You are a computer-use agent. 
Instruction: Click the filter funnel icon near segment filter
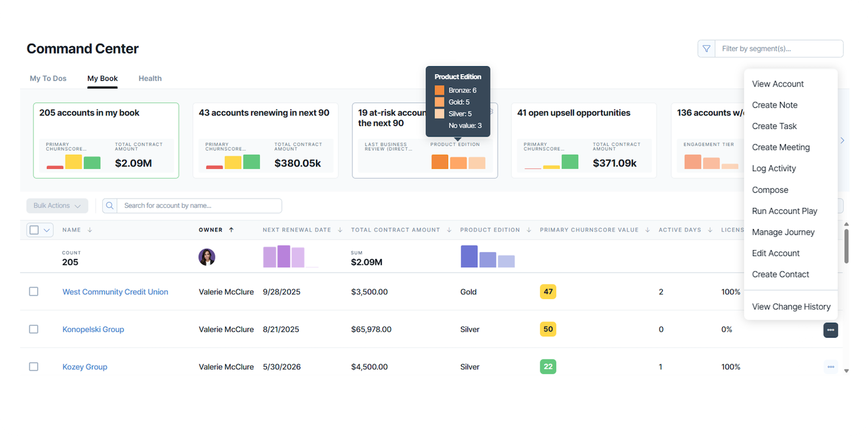coord(706,49)
